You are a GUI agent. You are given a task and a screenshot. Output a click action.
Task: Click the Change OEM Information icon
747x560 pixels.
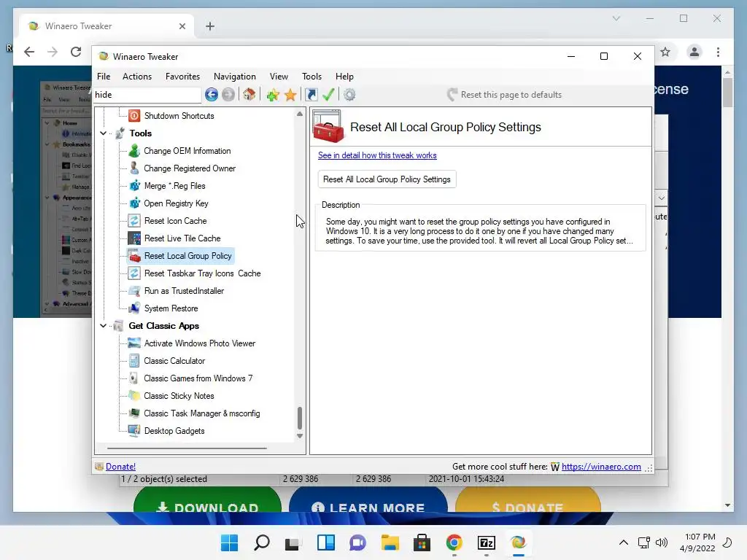[134, 151]
